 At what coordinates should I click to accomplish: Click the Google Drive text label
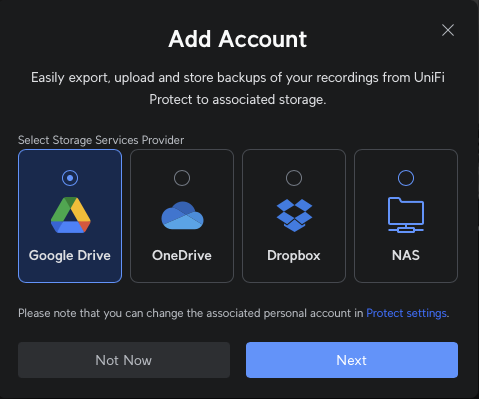click(70, 256)
